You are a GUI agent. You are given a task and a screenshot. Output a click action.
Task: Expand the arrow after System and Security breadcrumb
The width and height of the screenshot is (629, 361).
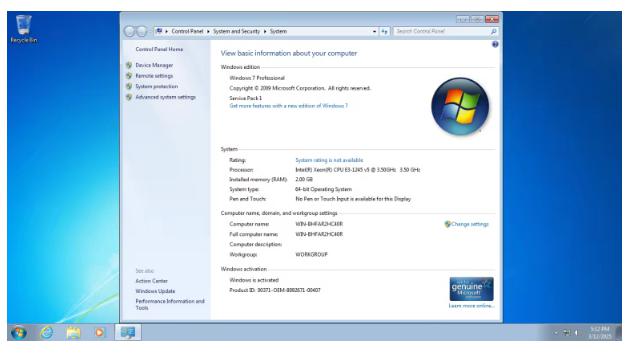pos(265,31)
